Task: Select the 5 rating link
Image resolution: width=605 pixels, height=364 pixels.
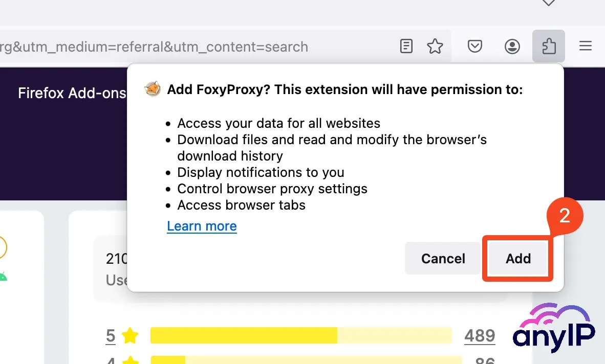Action: click(110, 336)
